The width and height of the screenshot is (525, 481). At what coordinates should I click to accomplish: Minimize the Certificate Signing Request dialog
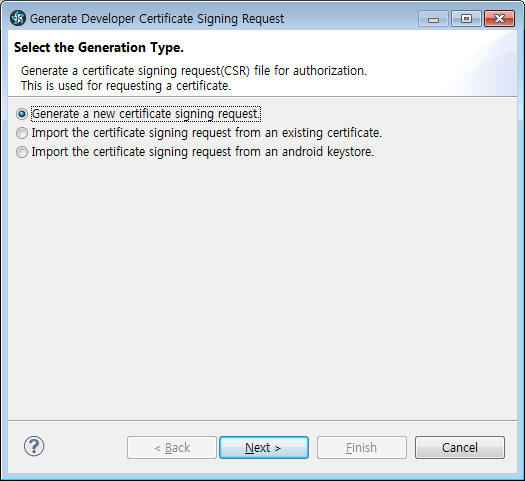[x=433, y=19]
